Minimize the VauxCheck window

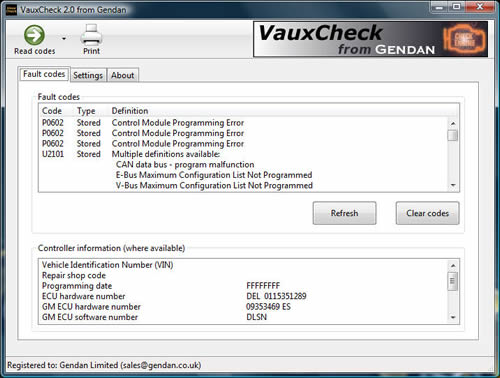tap(439, 7)
